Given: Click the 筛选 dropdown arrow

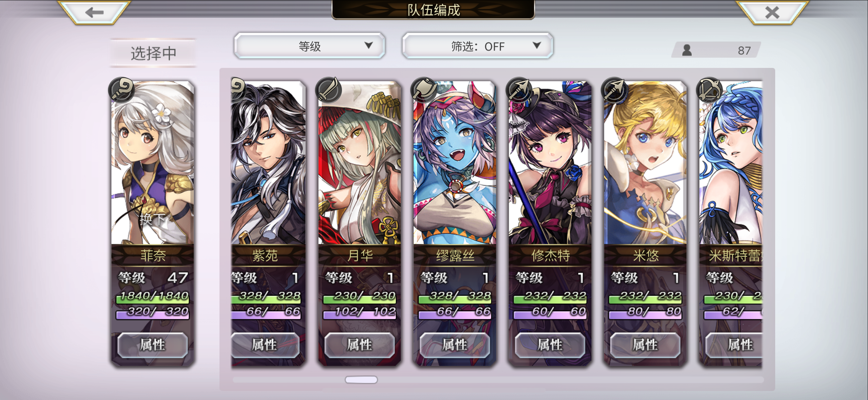Looking at the screenshot, I should tap(537, 45).
